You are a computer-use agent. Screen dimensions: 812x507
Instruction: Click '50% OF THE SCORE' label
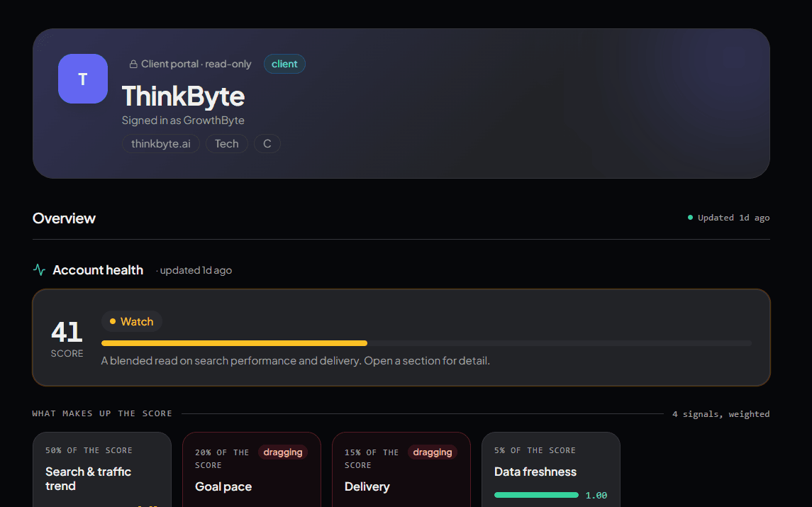click(89, 450)
